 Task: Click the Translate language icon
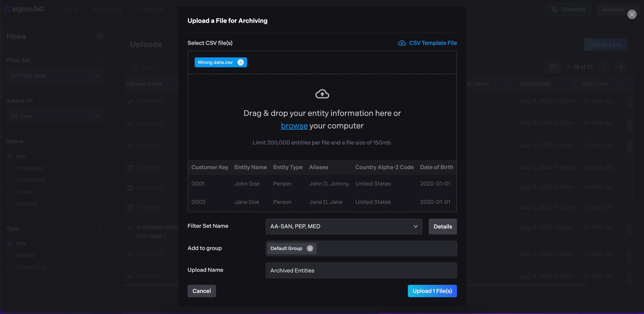[554, 9]
